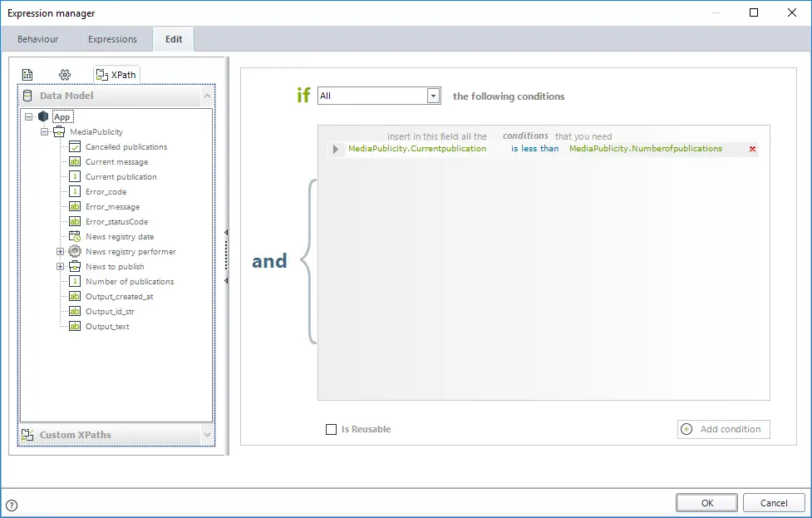
Task: Click the Current publication number icon
Action: coord(75,176)
